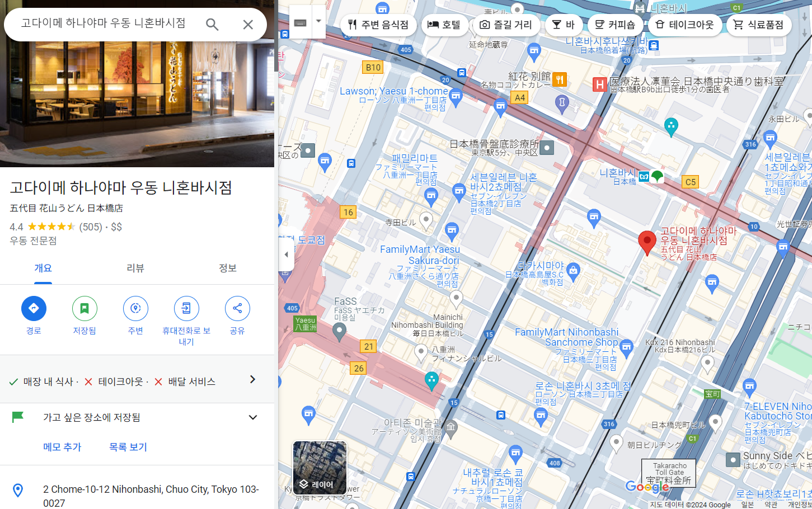
Task: Open the restaurant storefront photo
Action: tap(137, 104)
